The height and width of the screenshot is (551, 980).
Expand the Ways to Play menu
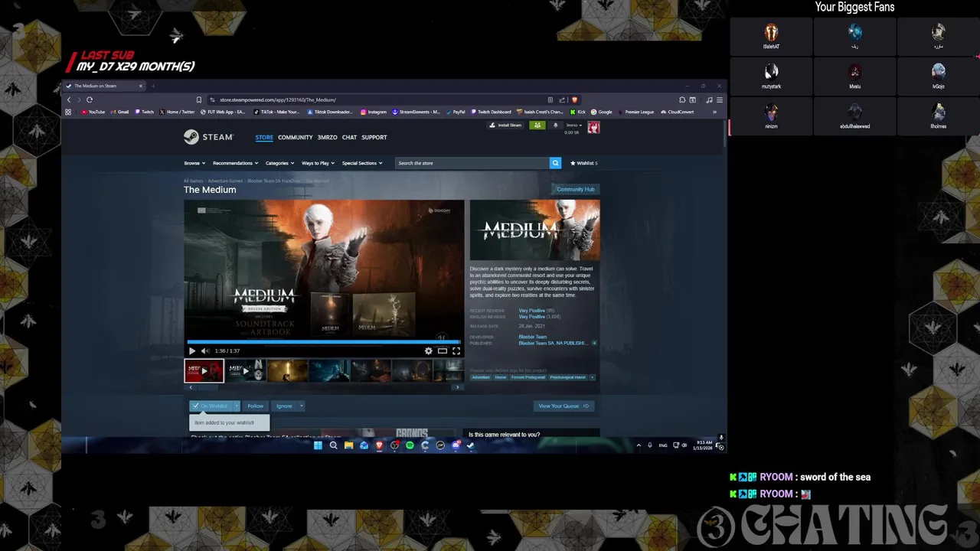tap(318, 163)
